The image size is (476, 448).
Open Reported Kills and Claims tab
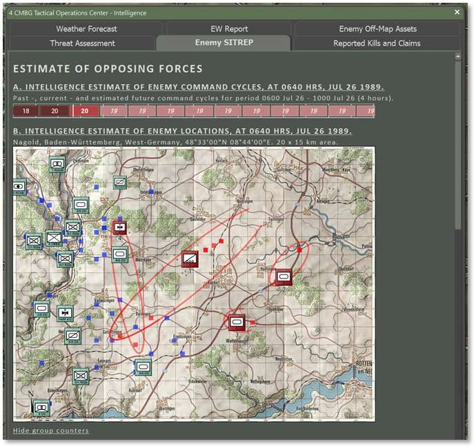[377, 43]
